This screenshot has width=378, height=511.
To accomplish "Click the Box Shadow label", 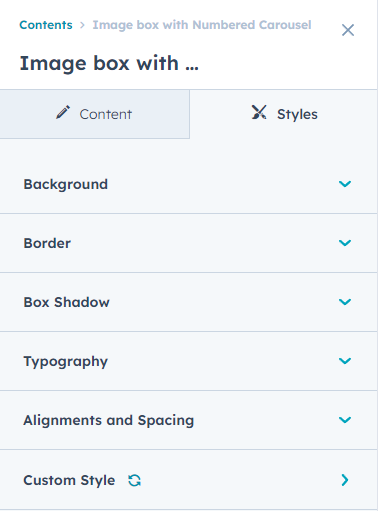I will (66, 302).
